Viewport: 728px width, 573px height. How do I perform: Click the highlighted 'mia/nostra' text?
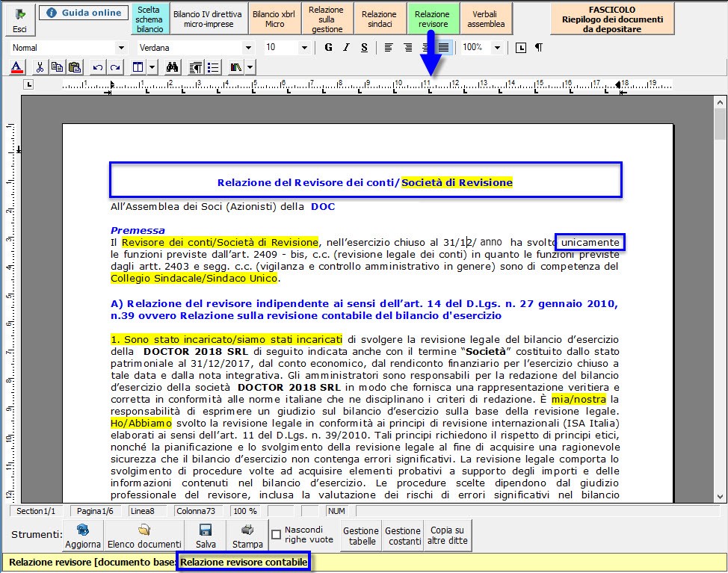click(579, 399)
